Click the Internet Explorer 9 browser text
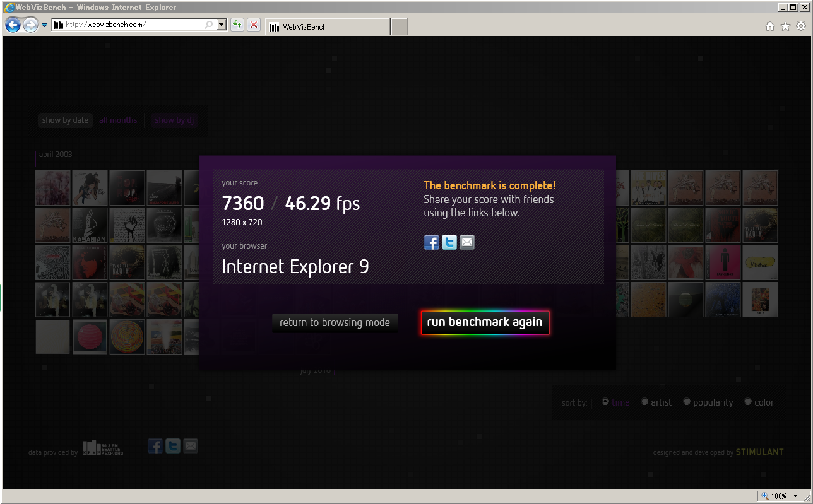The height and width of the screenshot is (504, 813). 295,266
